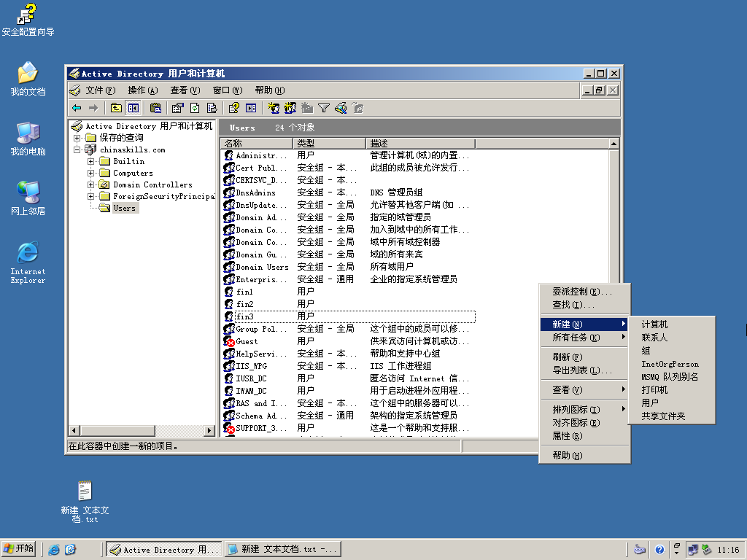Select the Domain Users group icon

(229, 267)
